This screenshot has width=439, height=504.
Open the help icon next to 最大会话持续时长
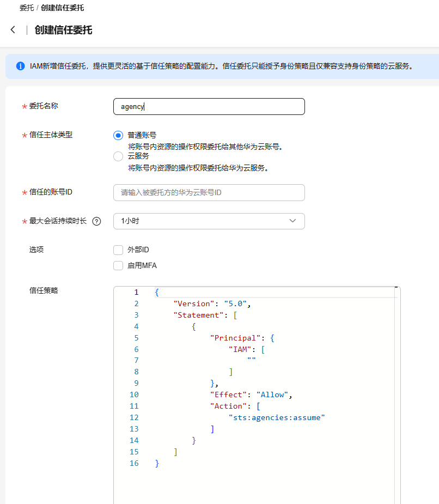coord(96,221)
